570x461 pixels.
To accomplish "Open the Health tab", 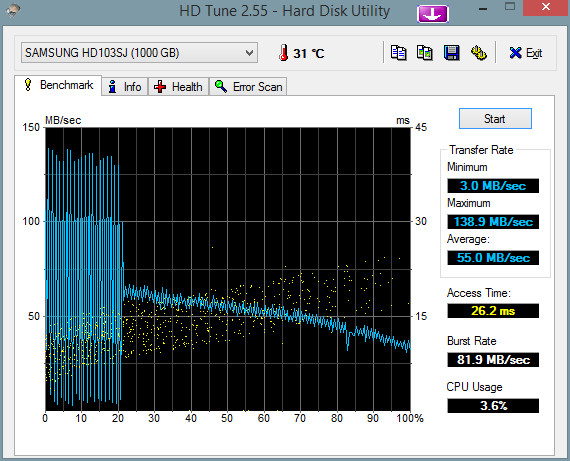I will [x=178, y=87].
